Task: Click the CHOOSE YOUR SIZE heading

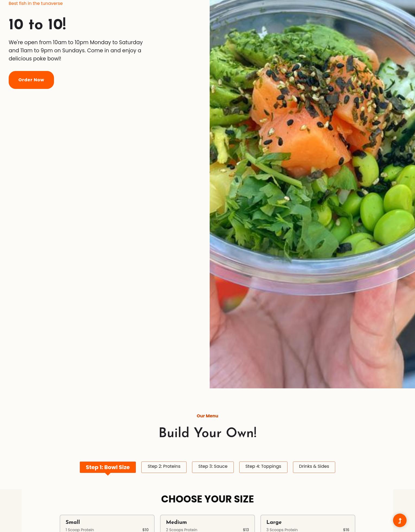Action: 207,499
